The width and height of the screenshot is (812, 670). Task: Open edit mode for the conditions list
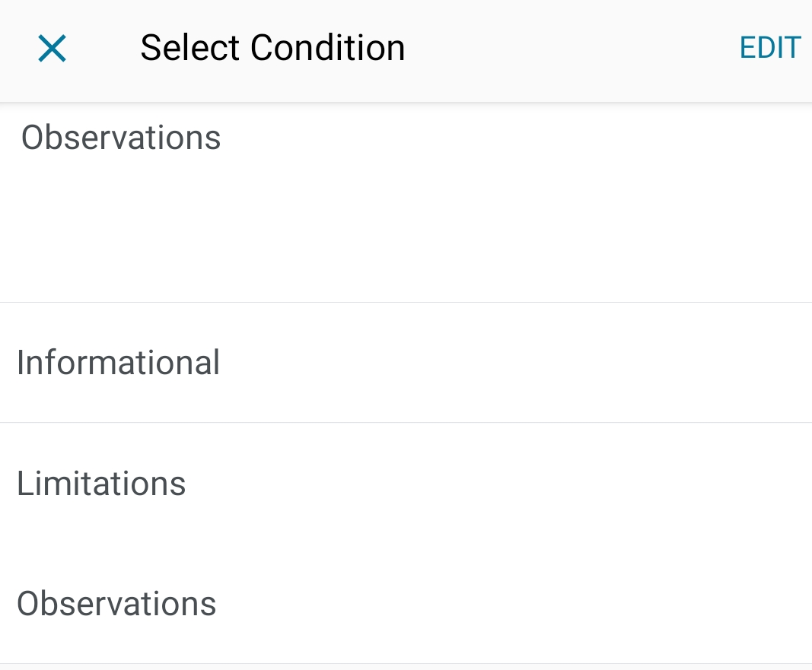coord(769,48)
